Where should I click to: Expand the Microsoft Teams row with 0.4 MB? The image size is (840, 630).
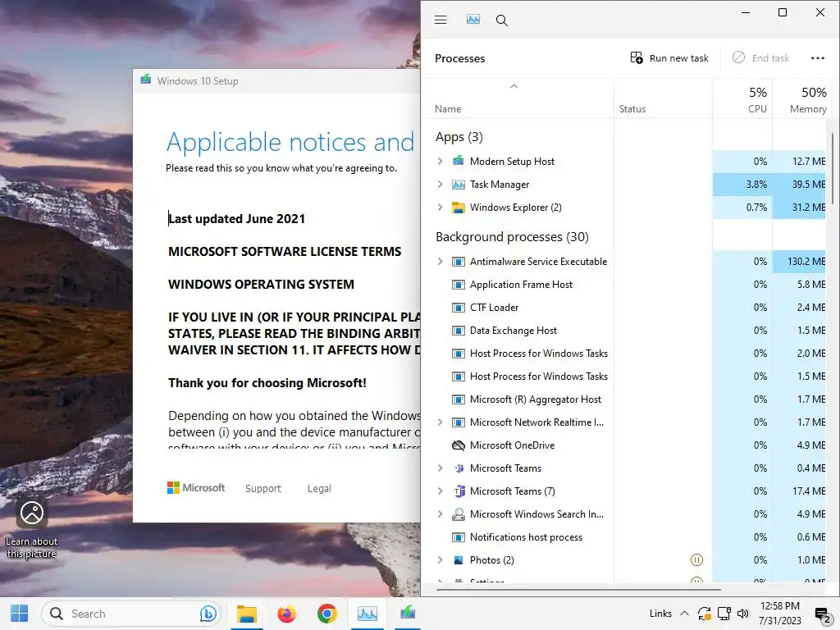pyautogui.click(x=440, y=468)
